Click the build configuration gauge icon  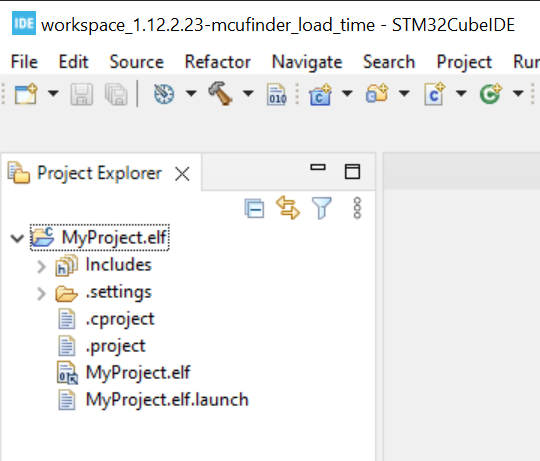click(164, 94)
